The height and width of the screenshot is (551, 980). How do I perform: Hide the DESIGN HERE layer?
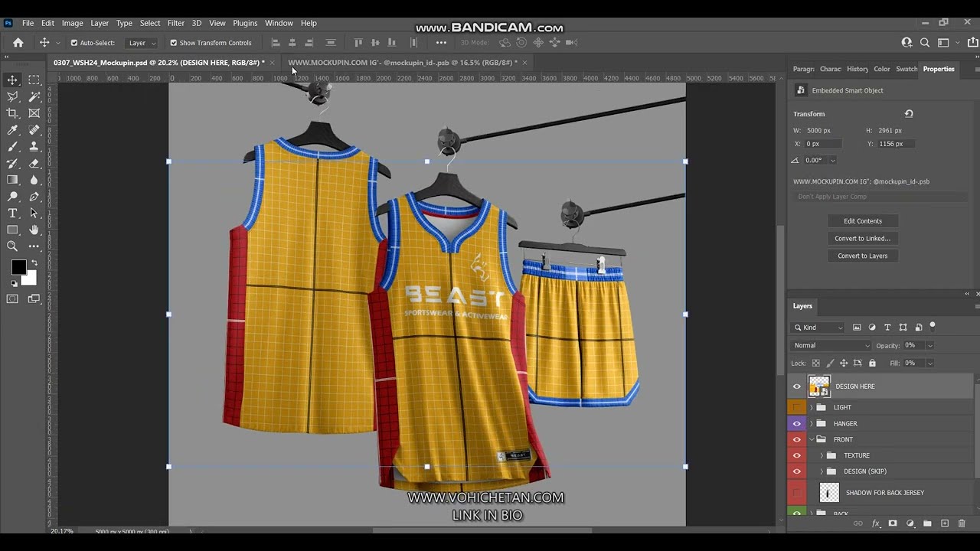pos(796,386)
